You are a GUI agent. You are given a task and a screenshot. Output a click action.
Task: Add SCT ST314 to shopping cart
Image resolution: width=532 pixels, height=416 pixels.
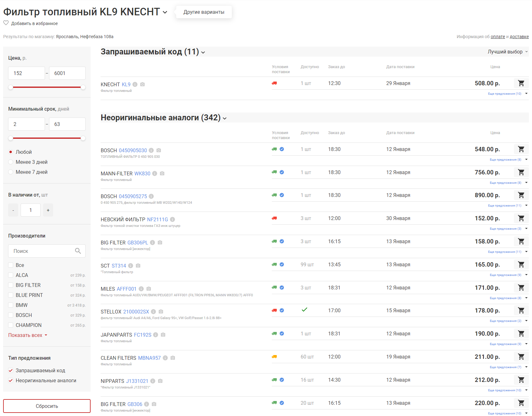pos(521,264)
